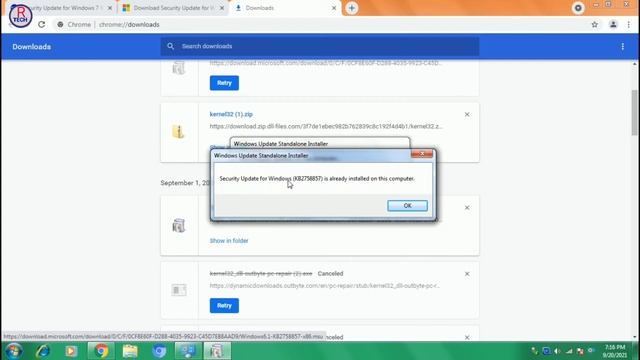Remove the bottom canceled download entry
Image resolution: width=640 pixels, height=360 pixels.
[467, 338]
